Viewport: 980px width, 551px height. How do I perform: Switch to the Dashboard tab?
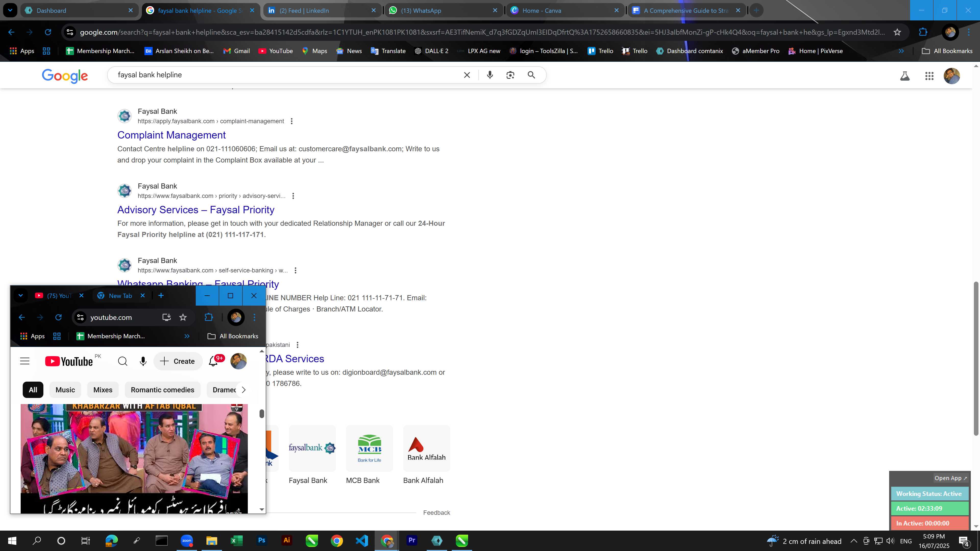pyautogui.click(x=79, y=10)
